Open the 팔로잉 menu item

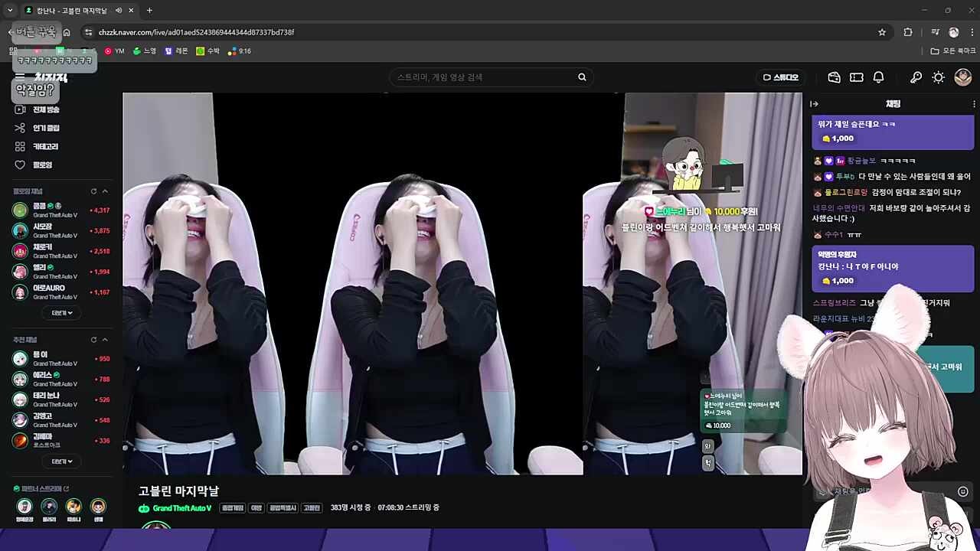click(34, 165)
